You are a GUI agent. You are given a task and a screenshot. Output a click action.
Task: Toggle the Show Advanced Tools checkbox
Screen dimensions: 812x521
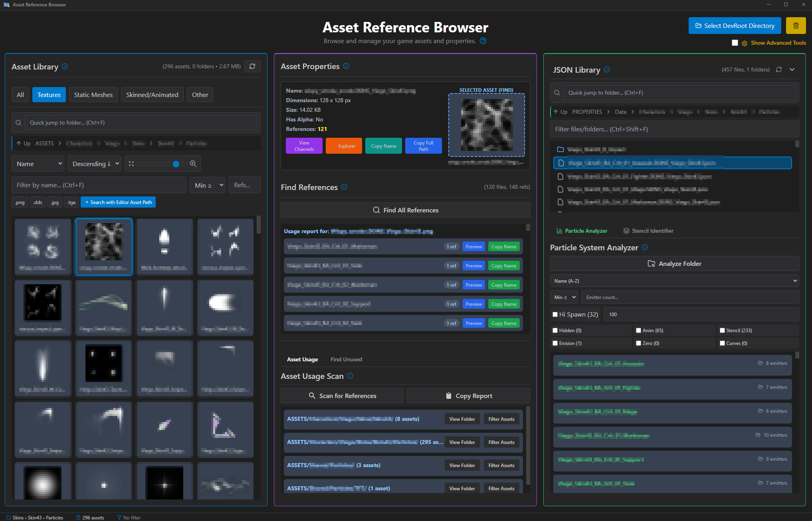click(735, 43)
